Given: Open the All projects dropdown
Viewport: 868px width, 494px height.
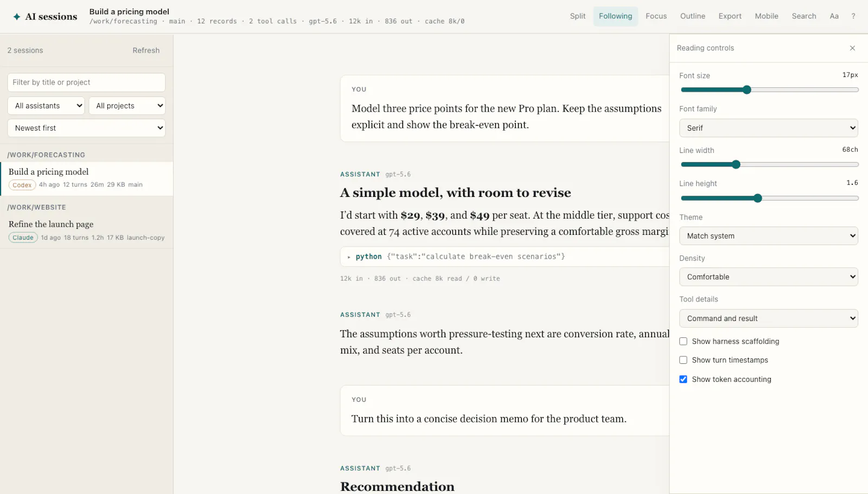Looking at the screenshot, I should point(127,106).
